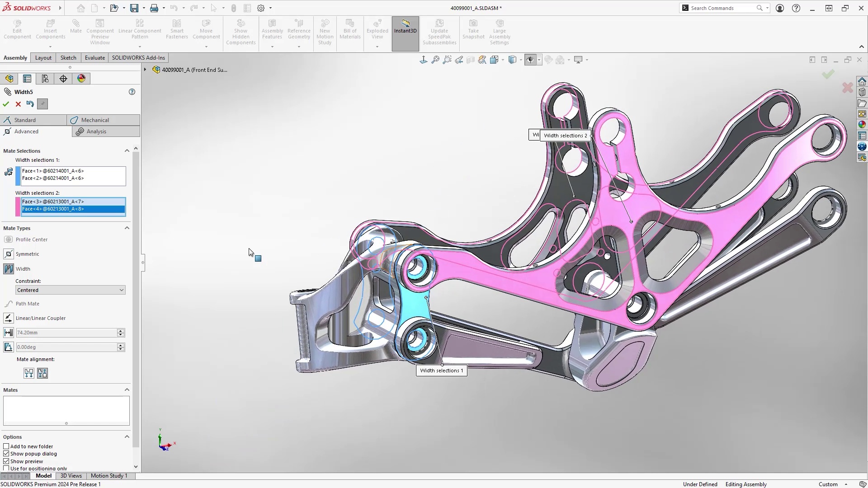This screenshot has width=868, height=488.
Task: Select the Mate tool in the ribbon
Action: pyautogui.click(x=75, y=28)
